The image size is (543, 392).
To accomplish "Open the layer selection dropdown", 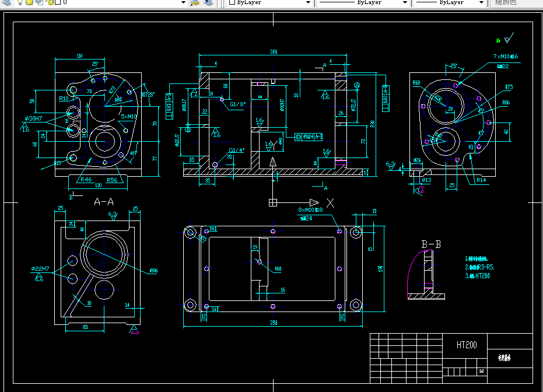I will [x=183, y=3].
